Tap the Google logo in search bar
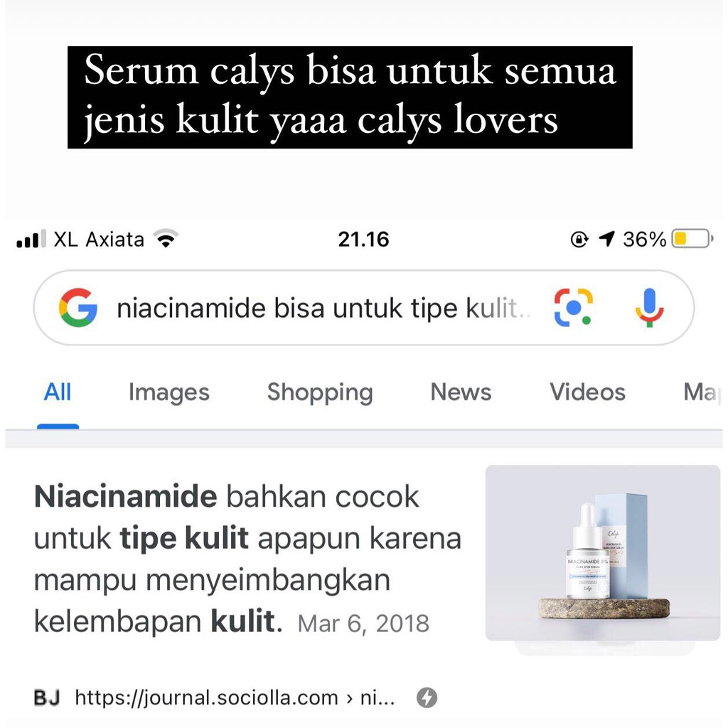The height and width of the screenshot is (728, 728). coord(78,307)
